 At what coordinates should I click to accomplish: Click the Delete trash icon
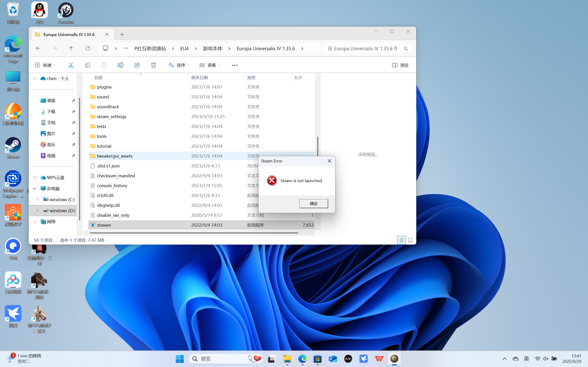(x=154, y=65)
